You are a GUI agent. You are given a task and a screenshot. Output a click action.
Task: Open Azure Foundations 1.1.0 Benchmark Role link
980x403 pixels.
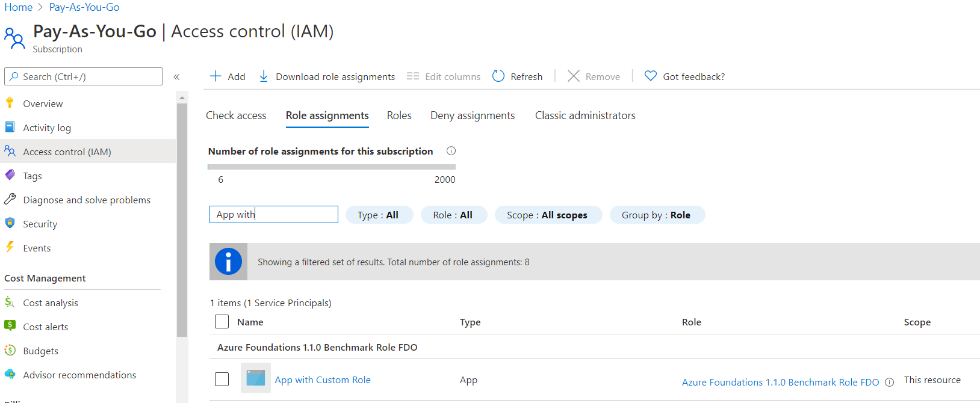pos(780,383)
